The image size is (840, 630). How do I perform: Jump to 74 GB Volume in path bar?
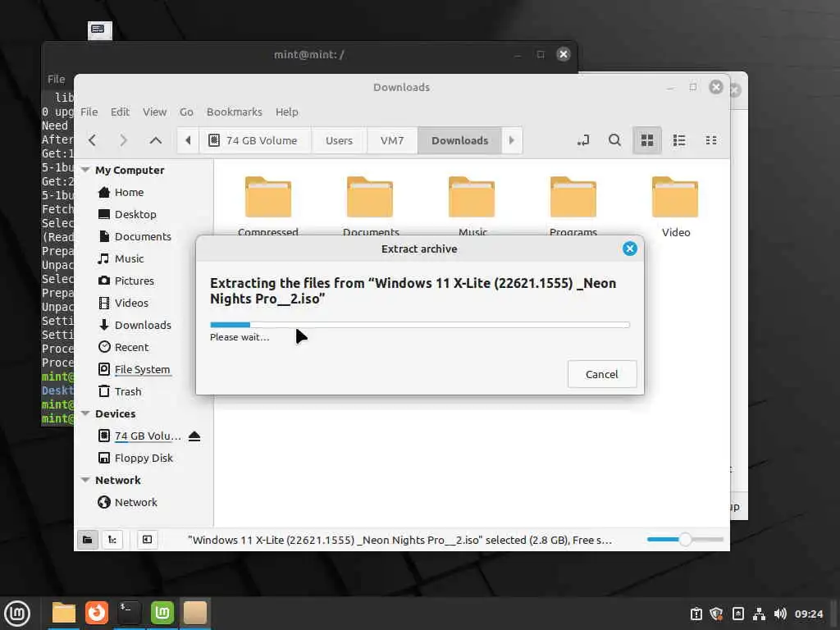click(x=254, y=140)
